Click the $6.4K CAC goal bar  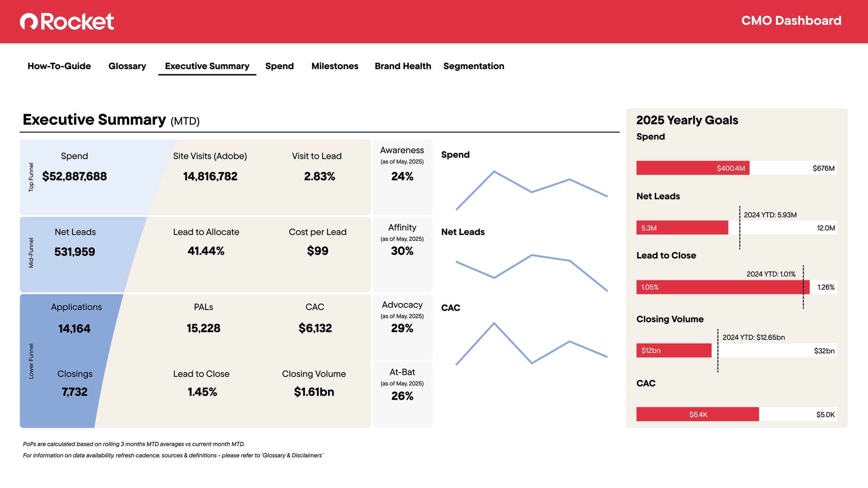point(697,414)
